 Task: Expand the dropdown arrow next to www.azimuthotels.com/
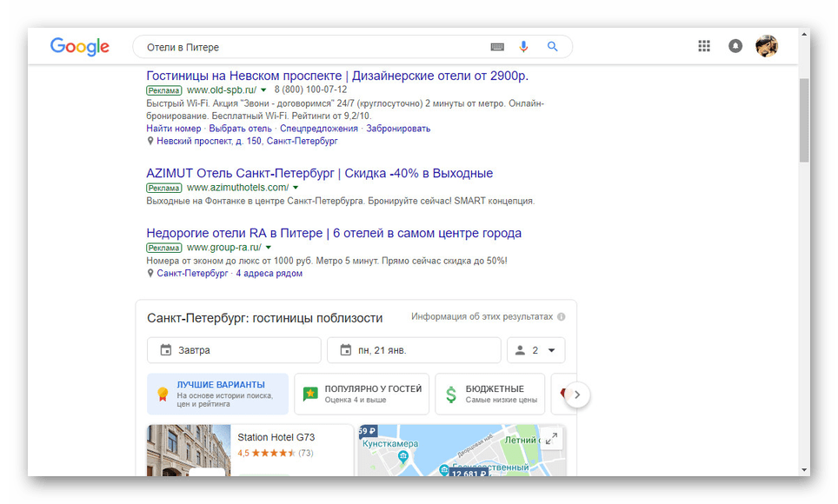pyautogui.click(x=296, y=188)
